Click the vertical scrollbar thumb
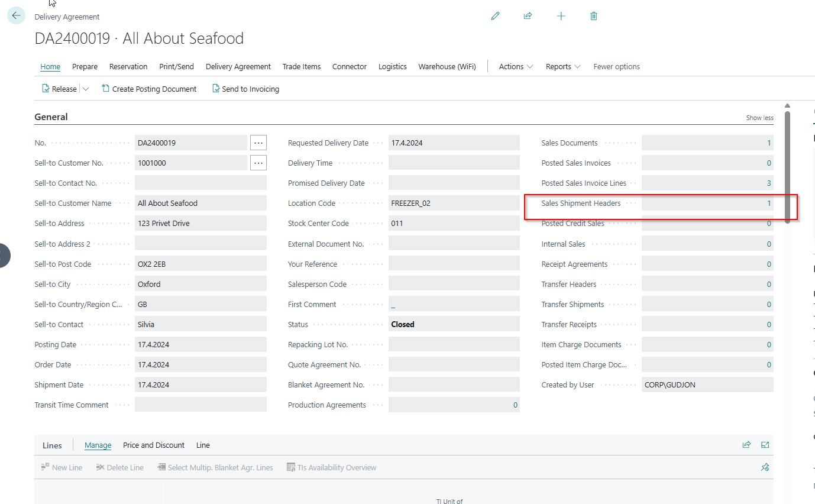815x504 pixels. (x=787, y=166)
